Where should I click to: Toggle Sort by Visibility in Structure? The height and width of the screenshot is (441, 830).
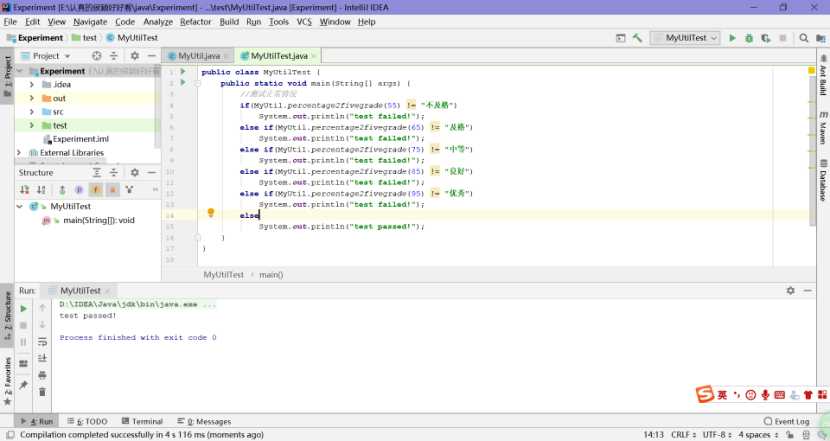click(x=24, y=190)
